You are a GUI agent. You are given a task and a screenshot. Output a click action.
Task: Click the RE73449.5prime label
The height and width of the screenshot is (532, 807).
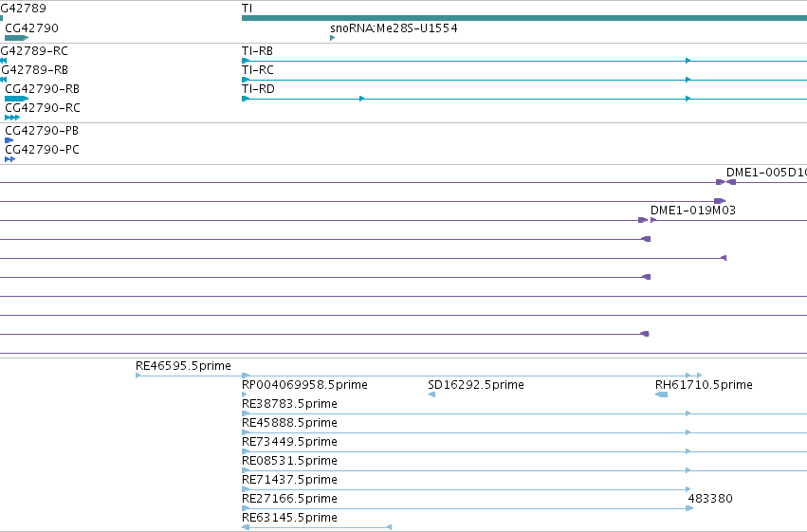click(289, 442)
